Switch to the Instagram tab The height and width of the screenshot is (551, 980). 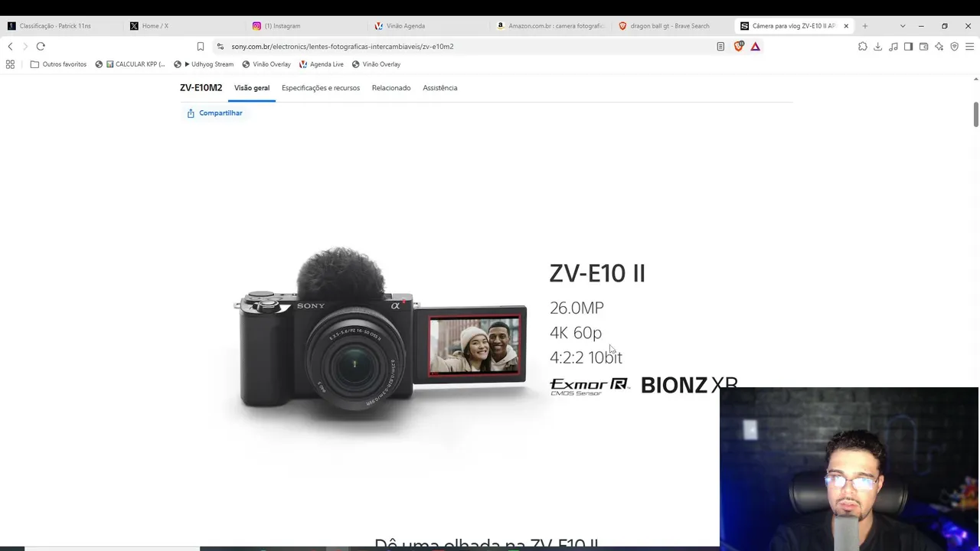tap(306, 26)
